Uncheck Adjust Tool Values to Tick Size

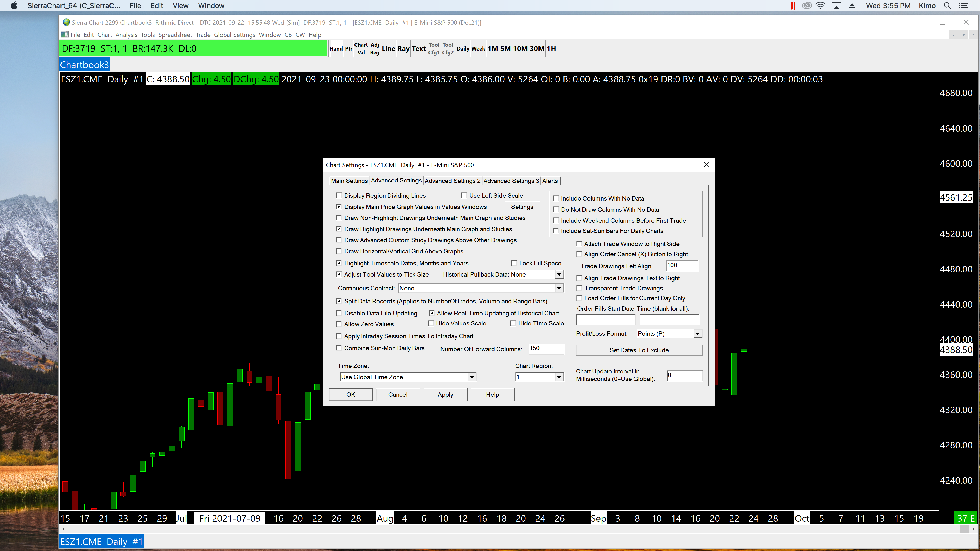[x=339, y=274]
